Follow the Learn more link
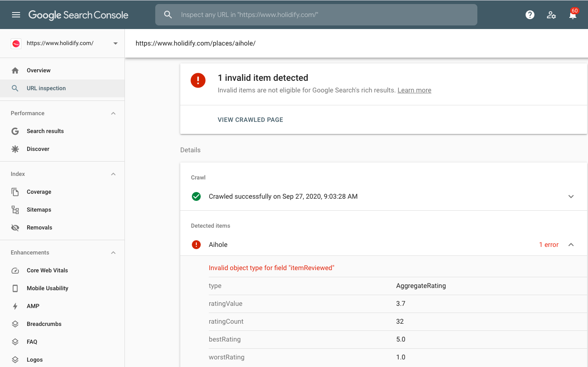Screen dimensions: 588x367 pos(414,90)
